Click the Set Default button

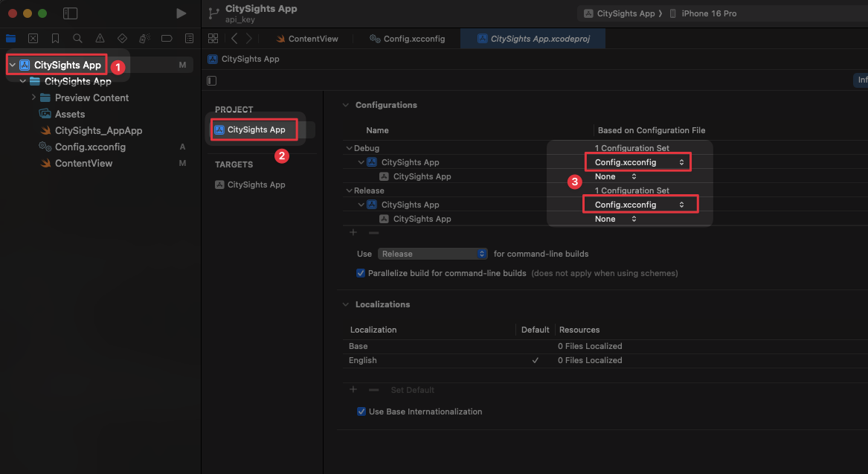coord(412,390)
